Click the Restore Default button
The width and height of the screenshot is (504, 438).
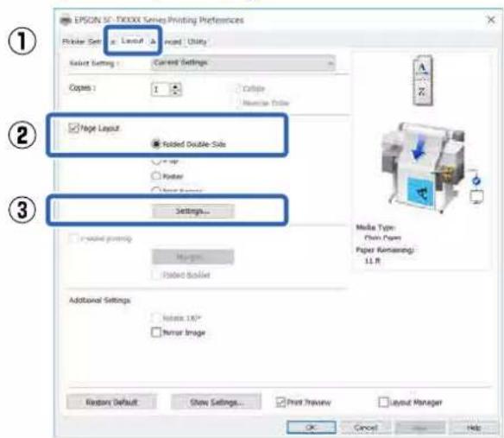(111, 403)
